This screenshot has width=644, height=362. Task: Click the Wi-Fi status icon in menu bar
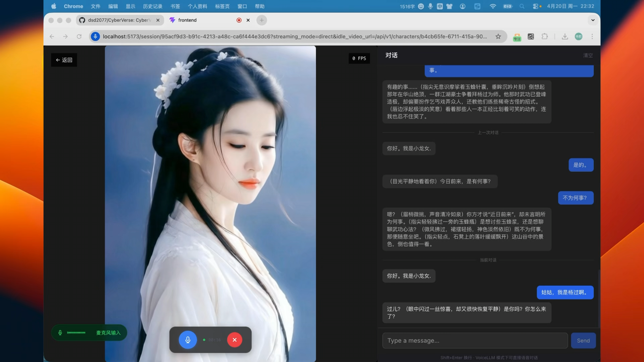(x=493, y=7)
